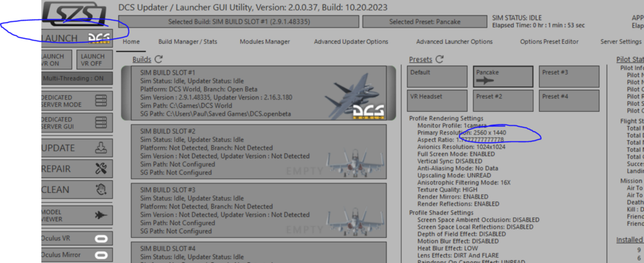Open the Server Settings tab

tap(621, 41)
